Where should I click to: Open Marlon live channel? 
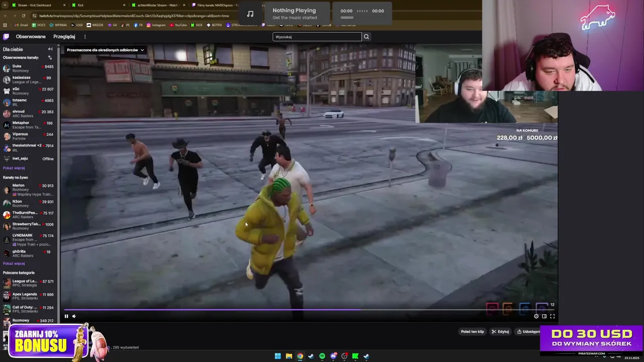coord(28,190)
